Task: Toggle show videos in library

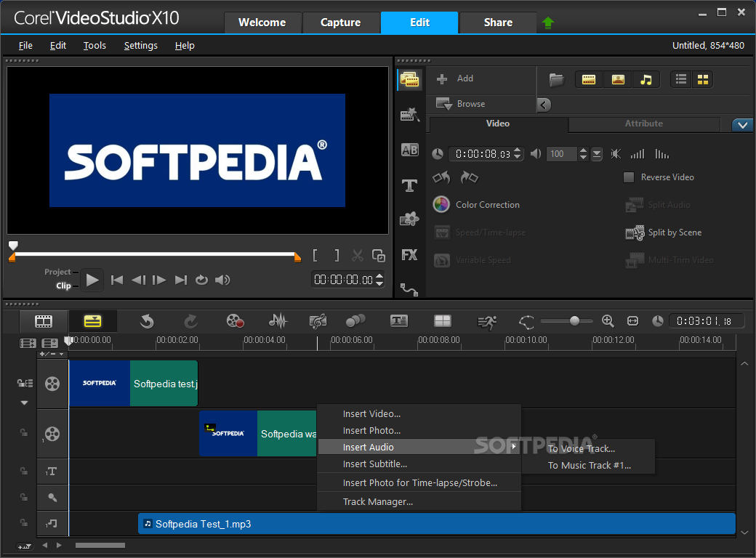Action: click(x=589, y=79)
